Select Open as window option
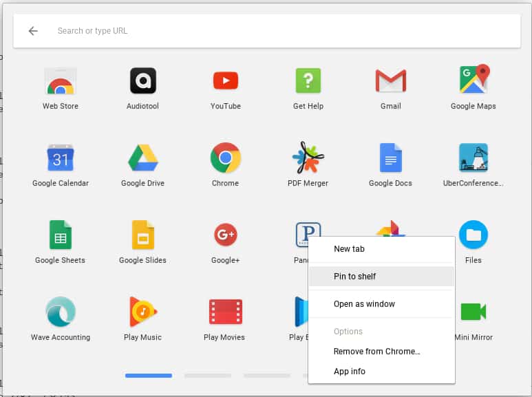Screen dimensions: 532x397 381,303
